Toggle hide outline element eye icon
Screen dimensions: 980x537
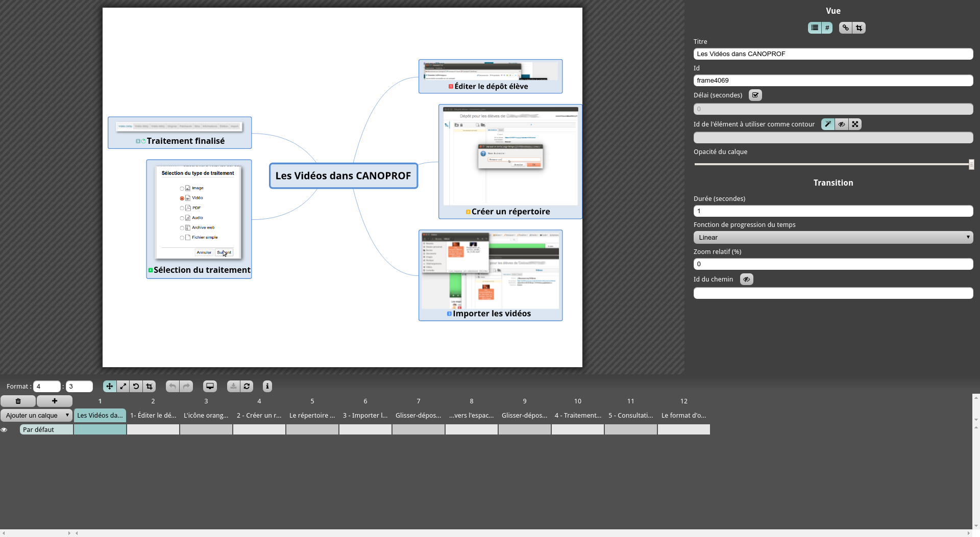(842, 124)
